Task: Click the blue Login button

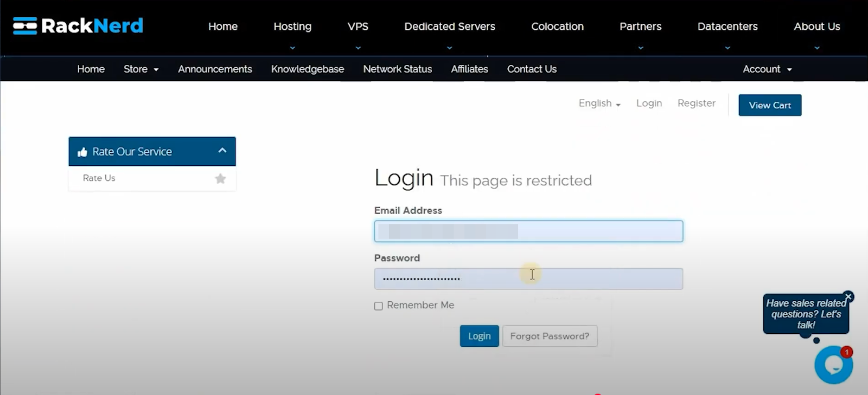Action: [480, 336]
